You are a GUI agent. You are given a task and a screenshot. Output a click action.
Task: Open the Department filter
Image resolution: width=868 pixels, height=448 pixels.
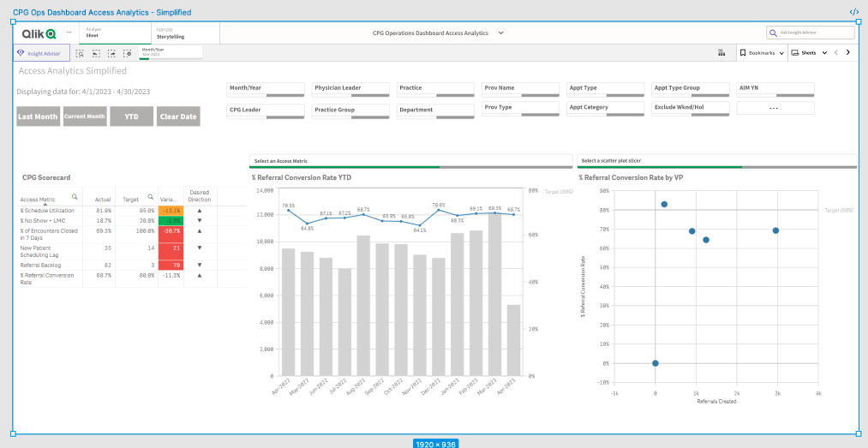(x=435, y=111)
